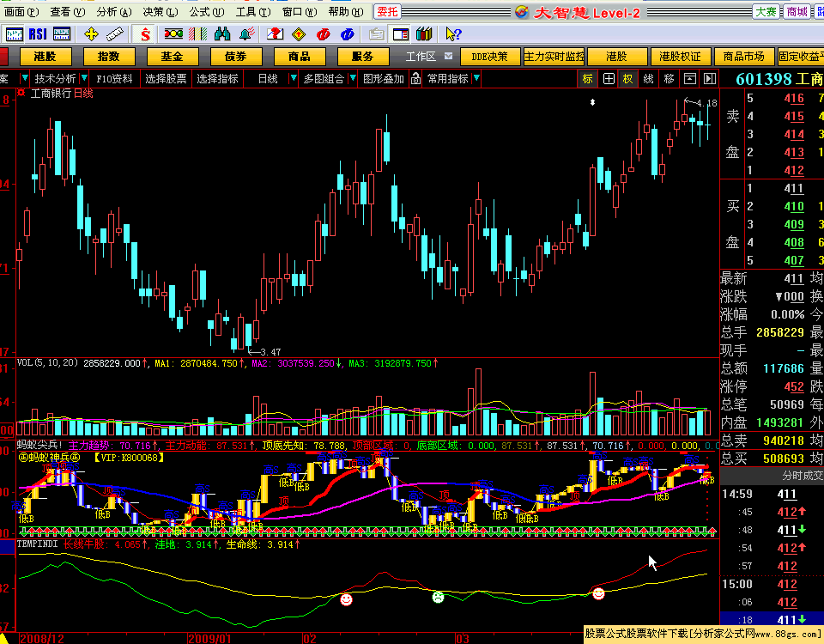The height and width of the screenshot is (644, 824).
Task: Toggle the 标 button in chart bar
Action: pyautogui.click(x=587, y=78)
